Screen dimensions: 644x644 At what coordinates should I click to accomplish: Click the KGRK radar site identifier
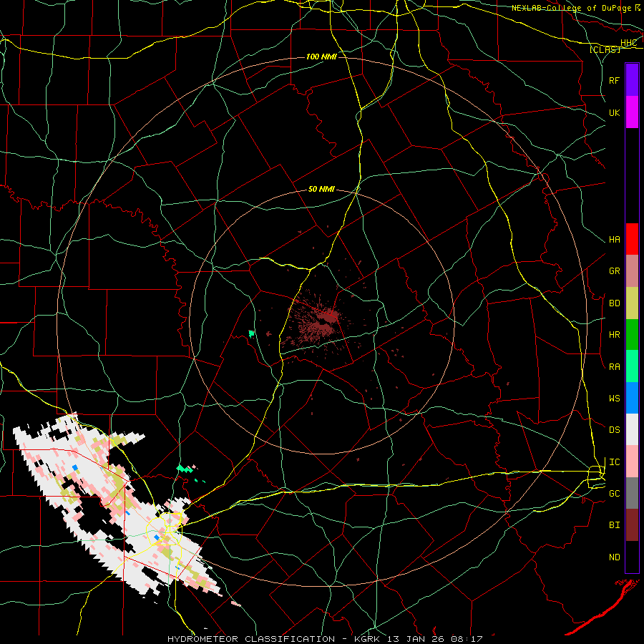point(368,639)
